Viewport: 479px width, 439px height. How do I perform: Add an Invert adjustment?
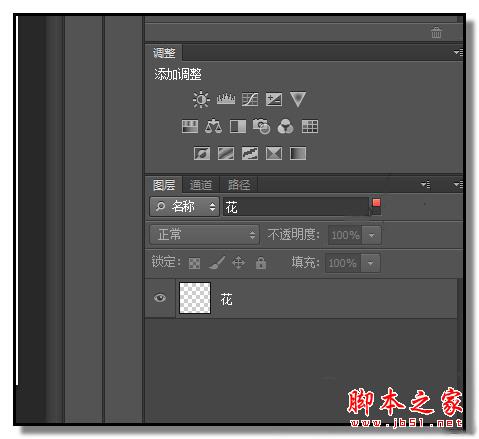pos(202,154)
